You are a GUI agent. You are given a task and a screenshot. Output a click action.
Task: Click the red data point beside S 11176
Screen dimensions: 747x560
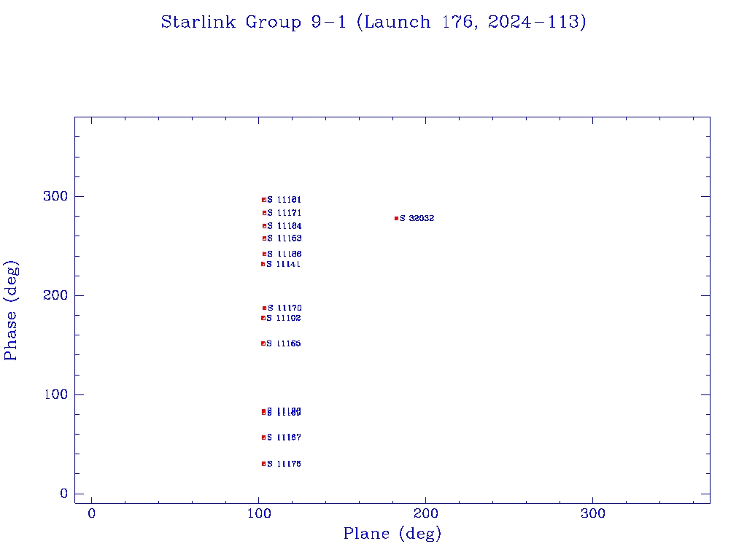(263, 464)
